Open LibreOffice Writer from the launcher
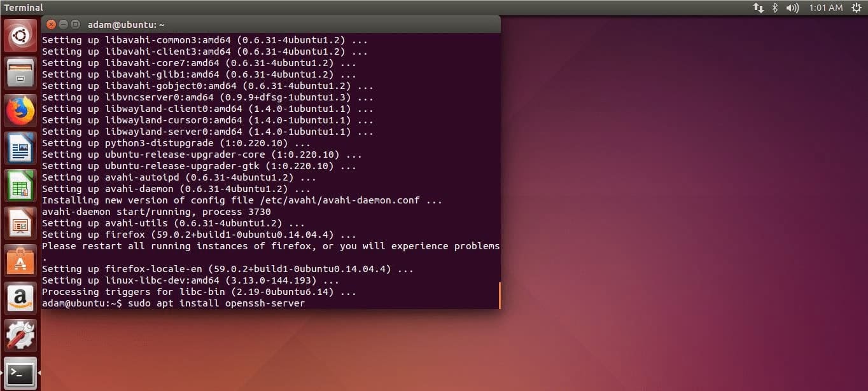Viewport: 868px width, 391px height. 21,148
